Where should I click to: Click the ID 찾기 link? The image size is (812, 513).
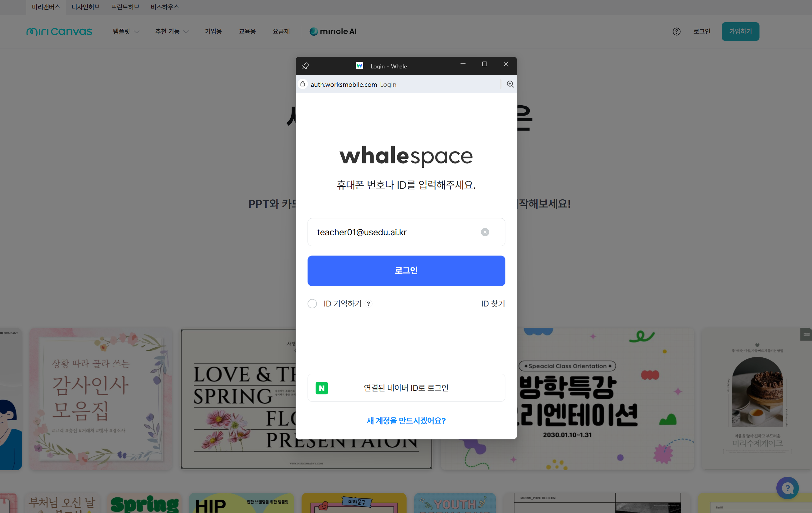pos(493,304)
